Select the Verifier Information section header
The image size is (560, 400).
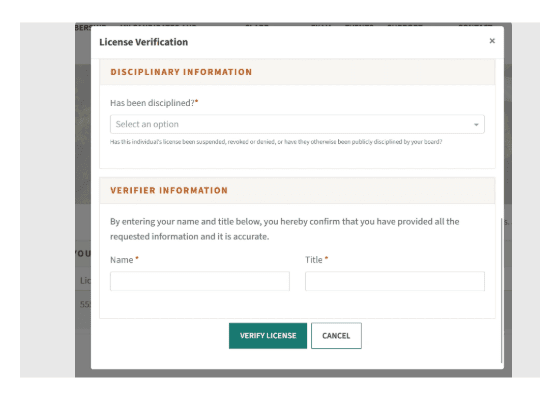pyautogui.click(x=169, y=190)
